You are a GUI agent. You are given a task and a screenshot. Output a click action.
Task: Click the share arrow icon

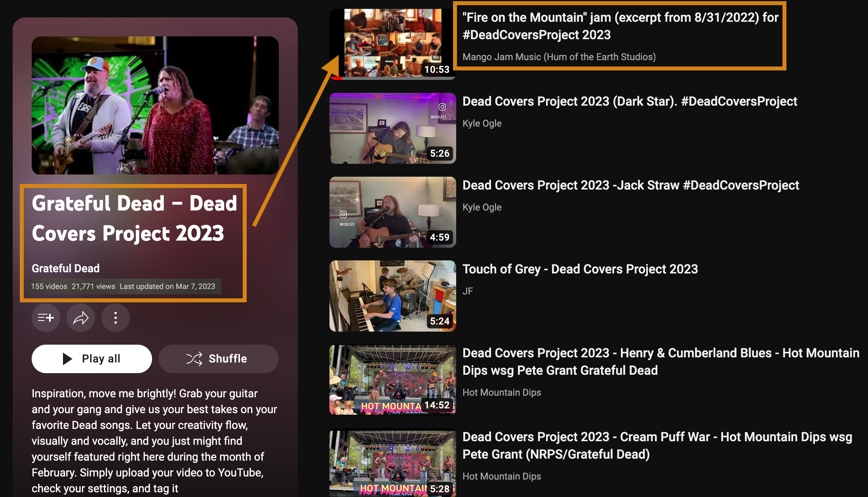81,318
